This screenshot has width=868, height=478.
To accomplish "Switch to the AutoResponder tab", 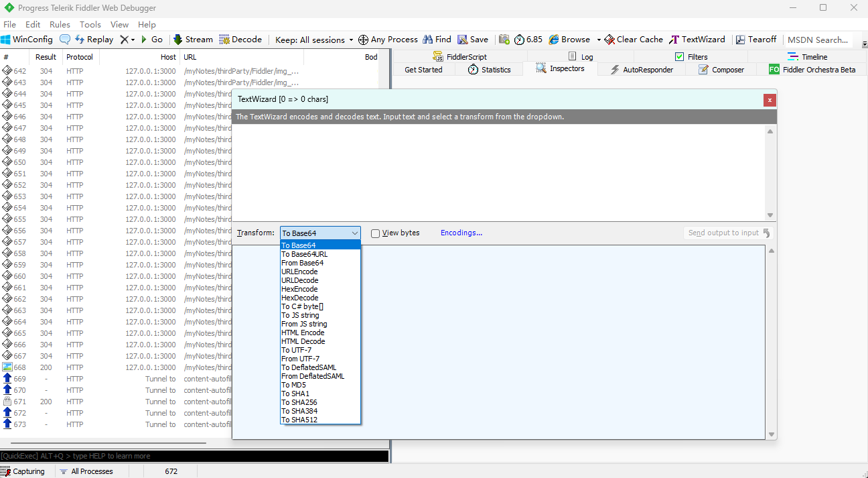I will (x=641, y=70).
